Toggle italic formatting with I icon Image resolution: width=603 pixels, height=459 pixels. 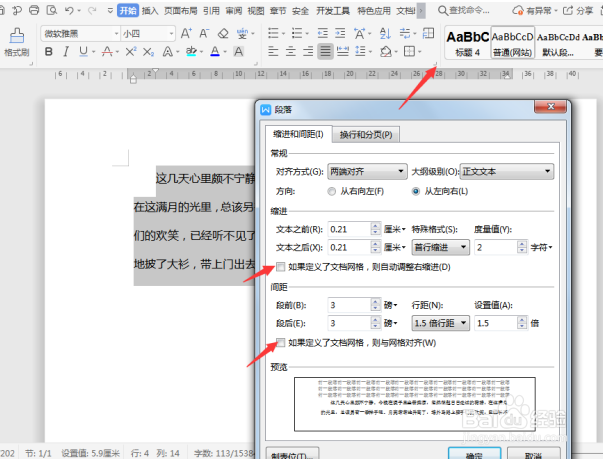[x=66, y=52]
